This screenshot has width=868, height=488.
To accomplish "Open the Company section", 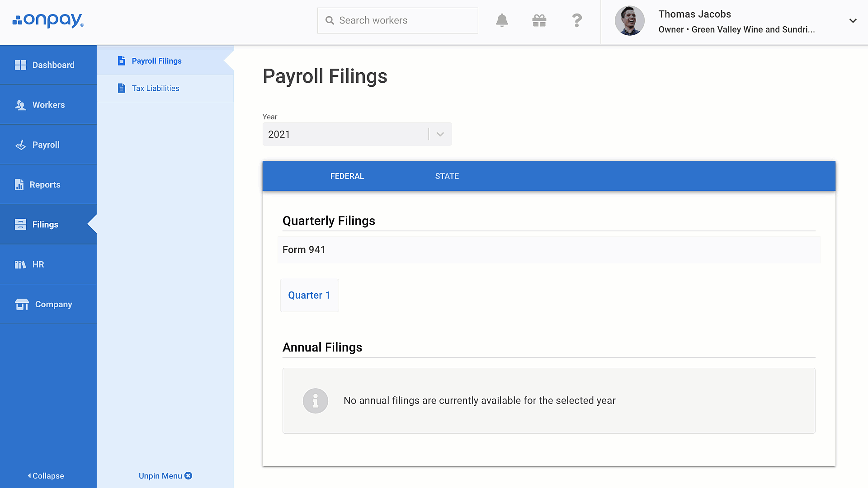I will click(48, 304).
